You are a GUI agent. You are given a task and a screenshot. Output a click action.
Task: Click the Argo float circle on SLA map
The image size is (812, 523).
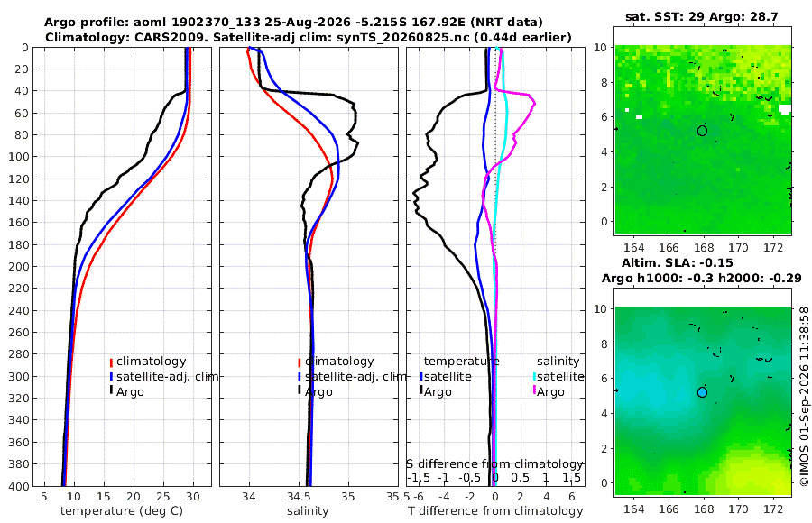[702, 392]
